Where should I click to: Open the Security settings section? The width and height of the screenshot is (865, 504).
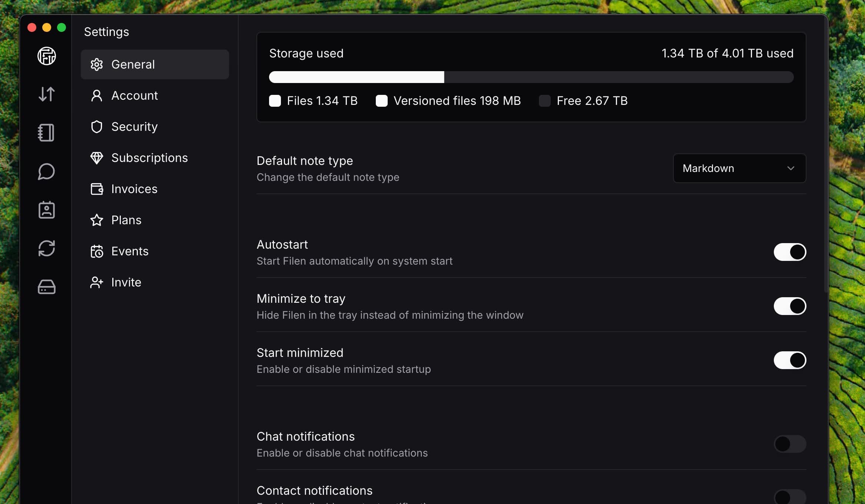(x=134, y=127)
